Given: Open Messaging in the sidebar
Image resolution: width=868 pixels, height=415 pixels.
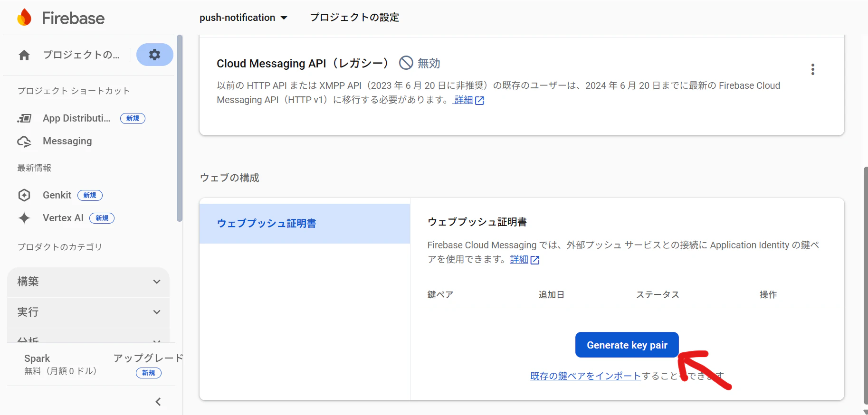Looking at the screenshot, I should tap(67, 141).
